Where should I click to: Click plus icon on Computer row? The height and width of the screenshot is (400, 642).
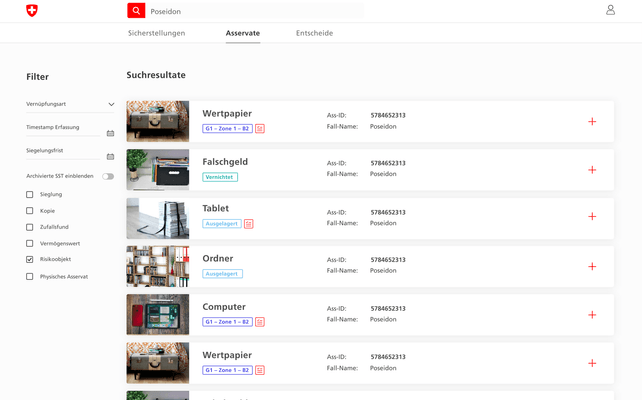[x=592, y=315]
